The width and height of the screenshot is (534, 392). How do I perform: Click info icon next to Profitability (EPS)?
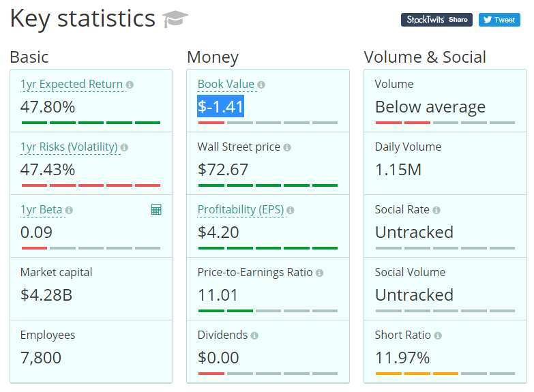[290, 210]
